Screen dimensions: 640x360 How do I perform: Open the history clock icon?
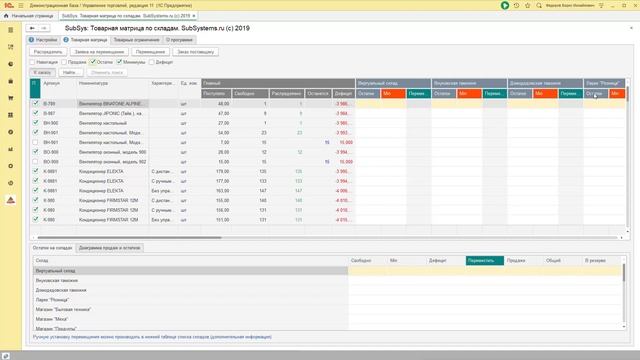point(516,5)
